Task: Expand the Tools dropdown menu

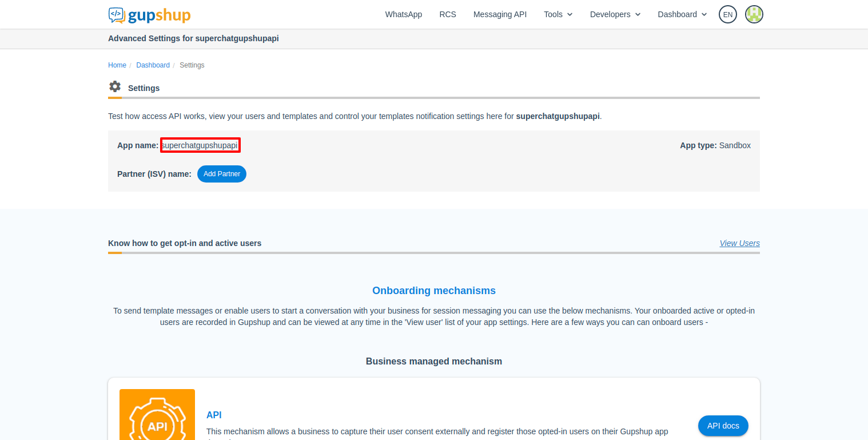Action: [558, 14]
